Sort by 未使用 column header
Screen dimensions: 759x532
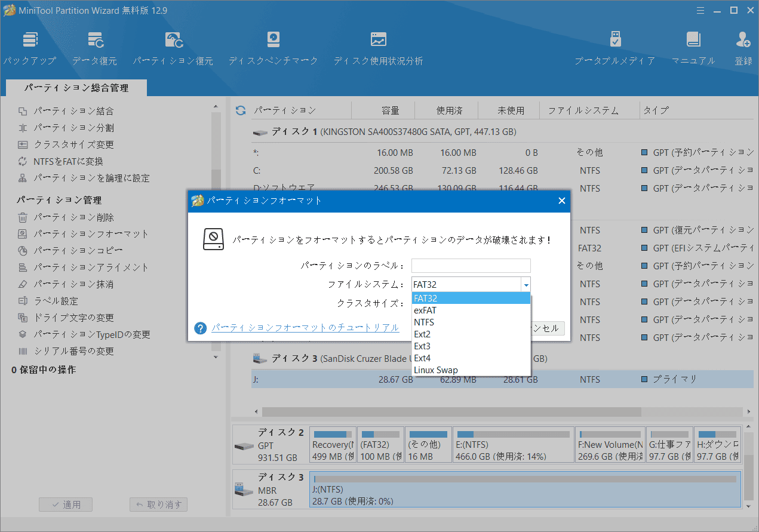(511, 110)
